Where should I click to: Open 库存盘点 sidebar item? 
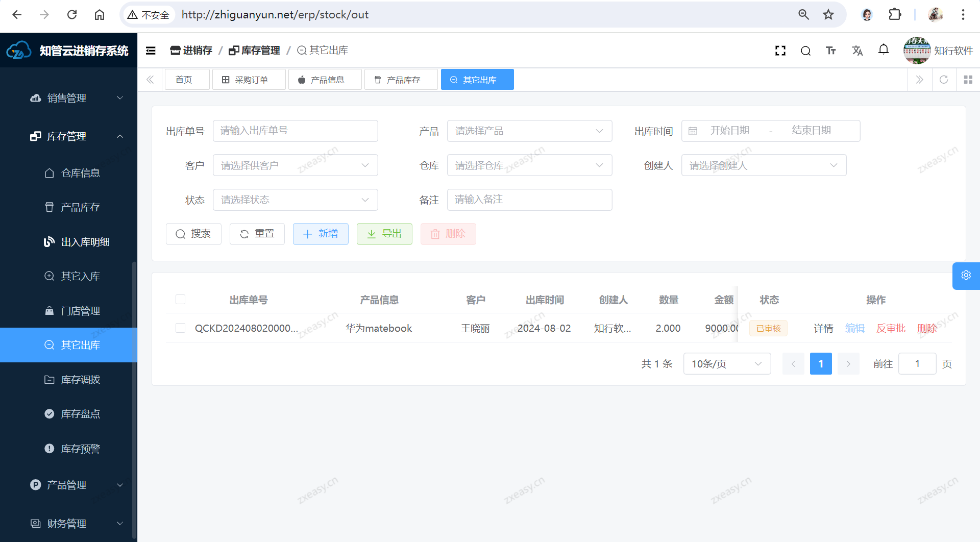pos(68,414)
